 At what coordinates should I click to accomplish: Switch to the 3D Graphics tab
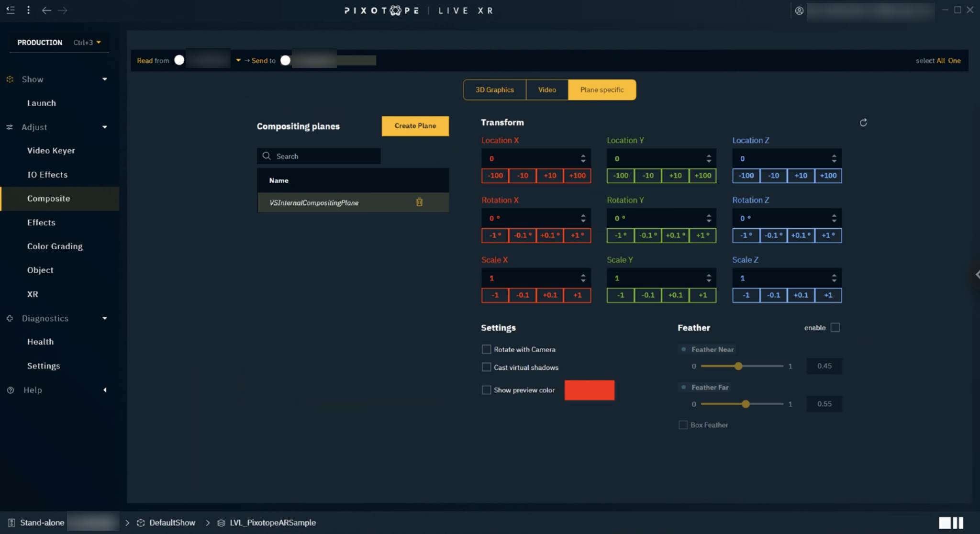tap(494, 90)
